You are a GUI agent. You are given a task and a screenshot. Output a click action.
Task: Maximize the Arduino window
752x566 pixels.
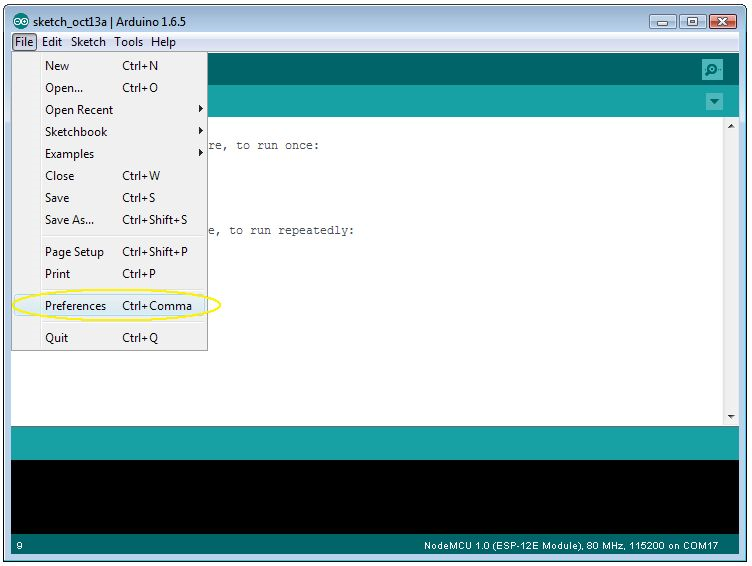point(692,22)
